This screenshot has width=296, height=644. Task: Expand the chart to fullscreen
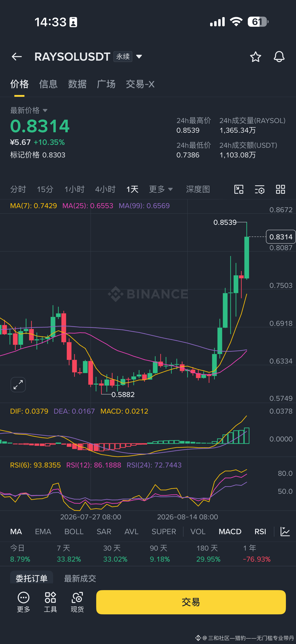pos(18,384)
